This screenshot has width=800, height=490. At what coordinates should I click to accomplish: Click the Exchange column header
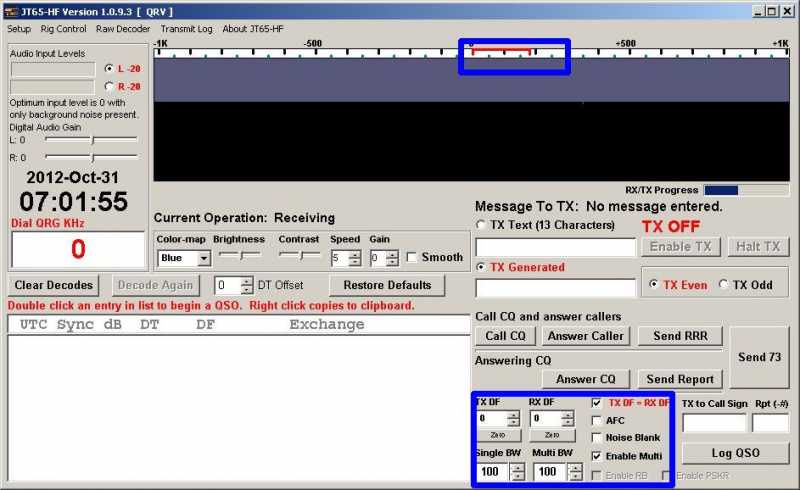(x=327, y=325)
